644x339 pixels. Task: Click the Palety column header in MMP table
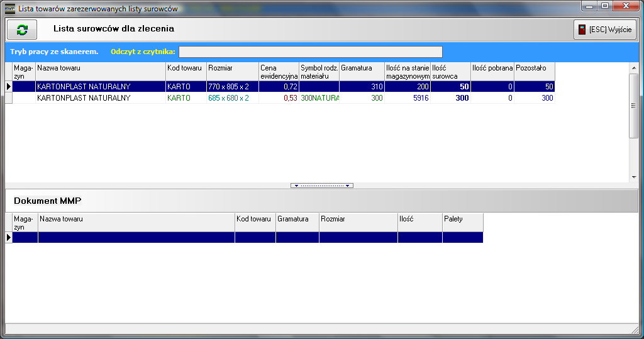(462, 223)
